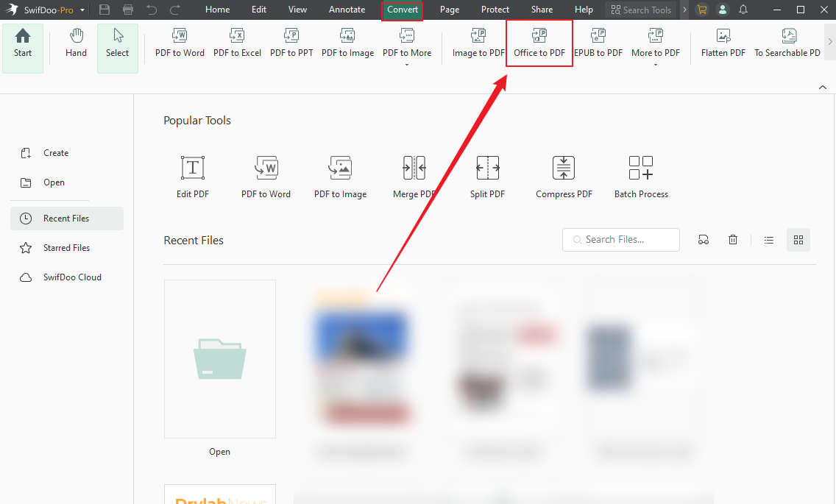
Task: Open the SwifDoo-Pro dropdown arrow
Action: 83,10
